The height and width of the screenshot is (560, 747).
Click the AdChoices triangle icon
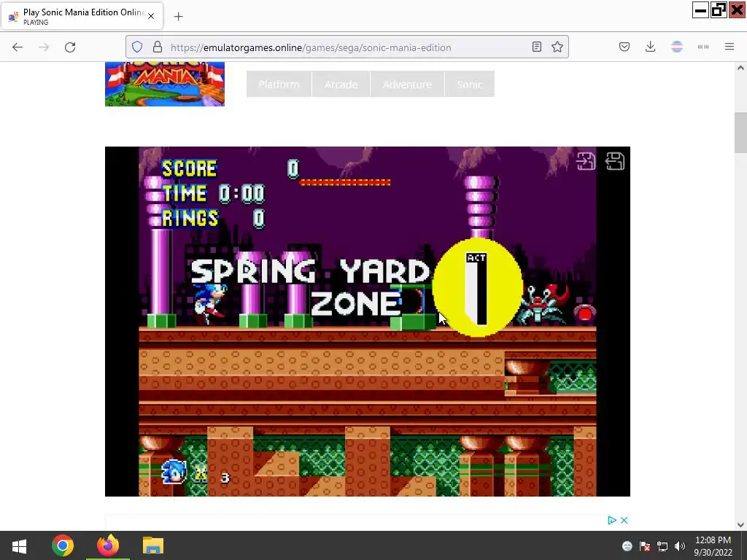coord(612,520)
